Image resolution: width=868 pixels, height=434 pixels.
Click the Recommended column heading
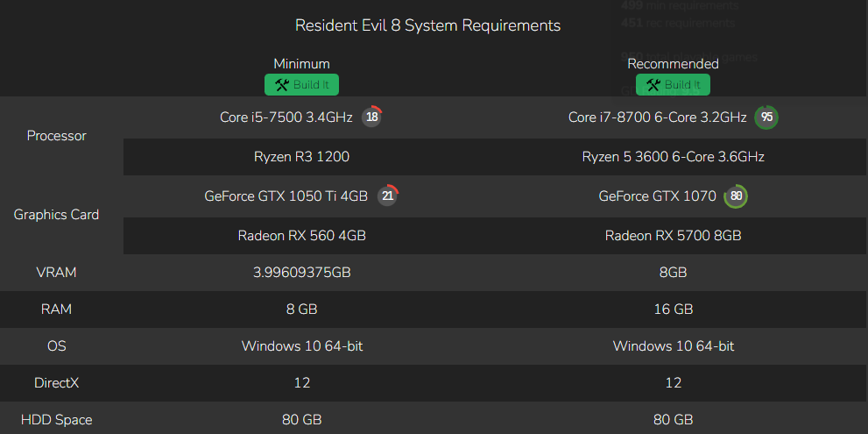[x=674, y=64]
